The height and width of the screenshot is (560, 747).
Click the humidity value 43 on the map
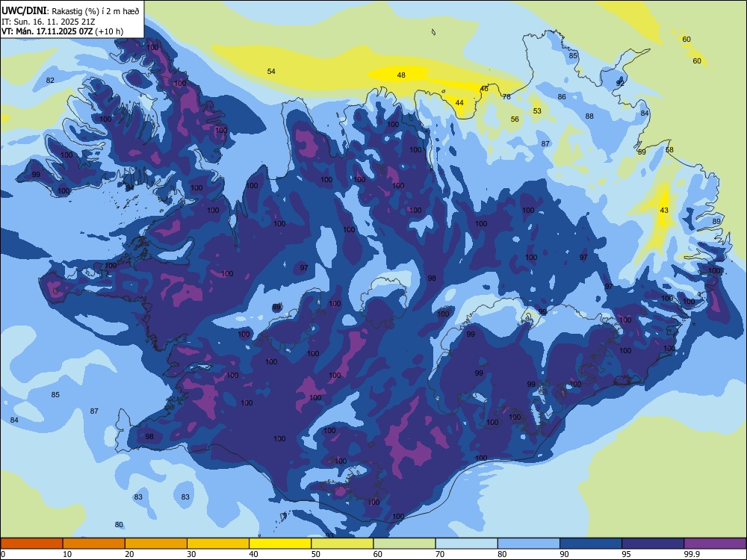[x=664, y=210]
